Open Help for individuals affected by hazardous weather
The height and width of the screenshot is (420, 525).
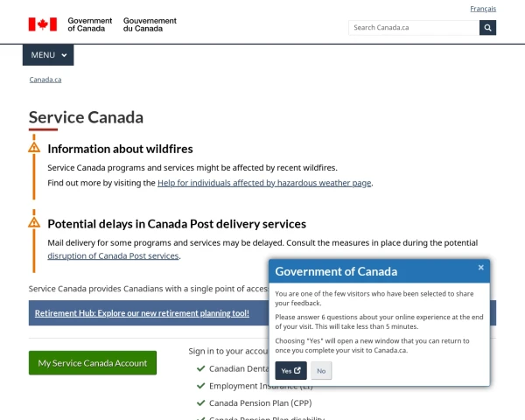coord(264,183)
